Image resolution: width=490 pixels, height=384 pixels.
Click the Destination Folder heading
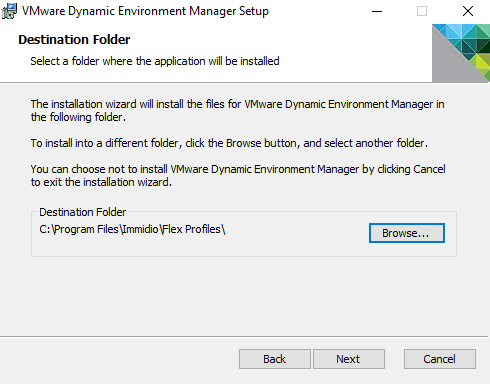pos(74,40)
